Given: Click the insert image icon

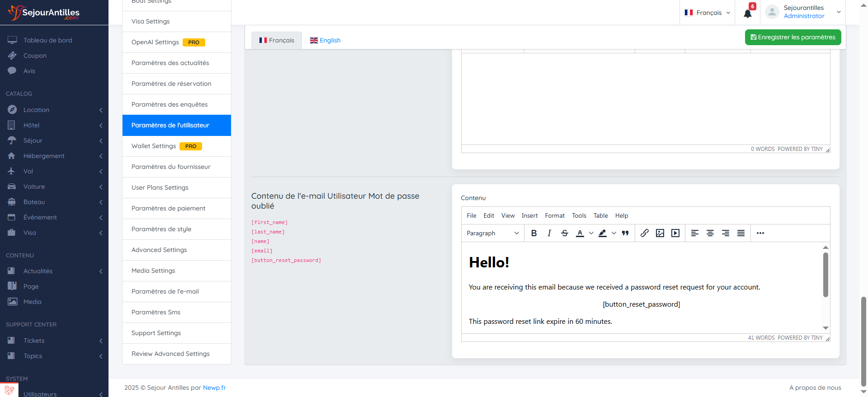Looking at the screenshot, I should point(660,233).
